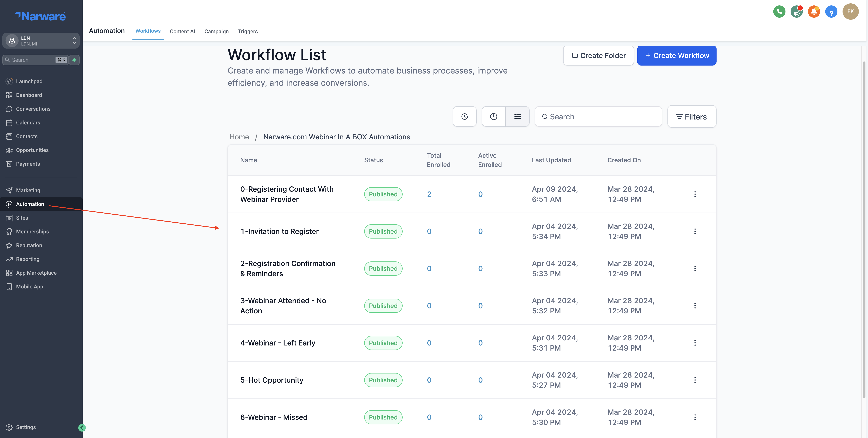Open the 6-Webinar - Missed workflow
This screenshot has height=438, width=868.
coord(274,417)
